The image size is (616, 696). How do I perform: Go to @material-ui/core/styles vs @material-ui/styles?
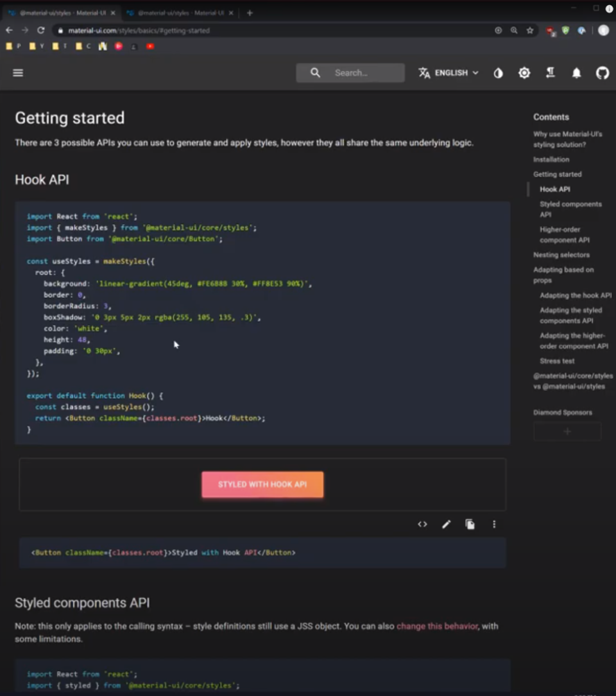point(573,381)
